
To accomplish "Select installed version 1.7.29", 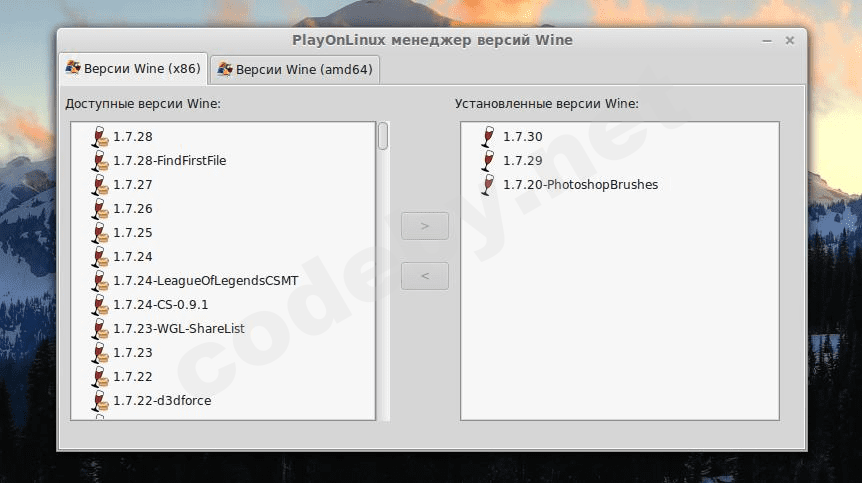I will point(523,161).
